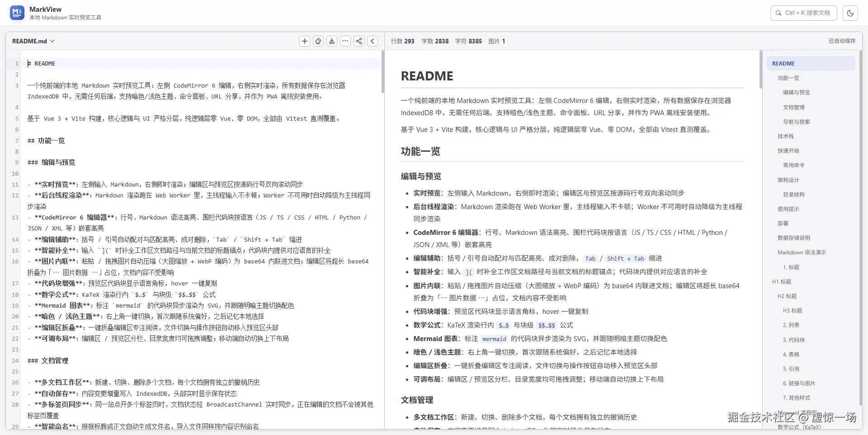Screen dimensions: 868x435
Task: Click the 编辑与预览 heading in the preview
Action: (x=421, y=176)
